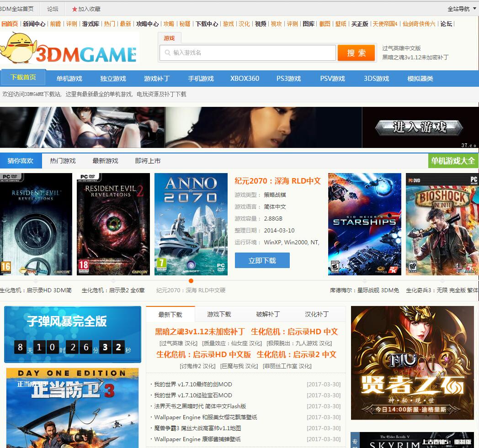The height and width of the screenshot is (448, 479).
Task: Select the 猜你喜欢 tab
Action: [21, 161]
